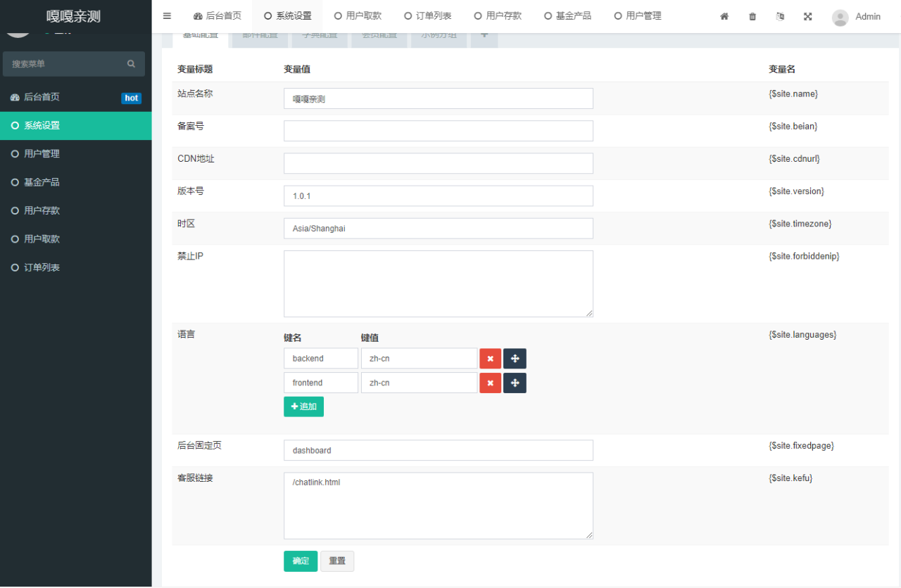This screenshot has height=588, width=901.
Task: Click the move handle for backend row
Action: [515, 359]
